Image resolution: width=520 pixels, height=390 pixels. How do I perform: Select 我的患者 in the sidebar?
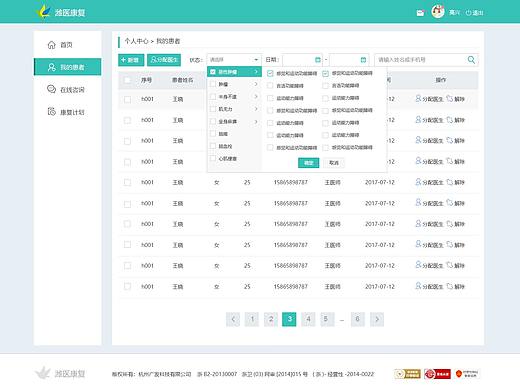[67, 67]
